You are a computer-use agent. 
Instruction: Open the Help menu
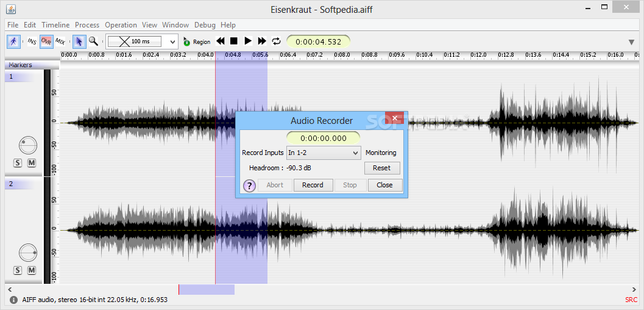coord(228,25)
